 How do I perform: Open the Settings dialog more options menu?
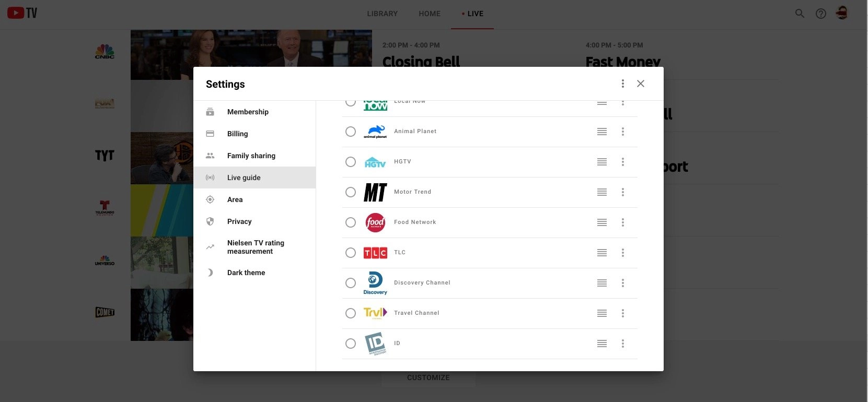point(622,84)
